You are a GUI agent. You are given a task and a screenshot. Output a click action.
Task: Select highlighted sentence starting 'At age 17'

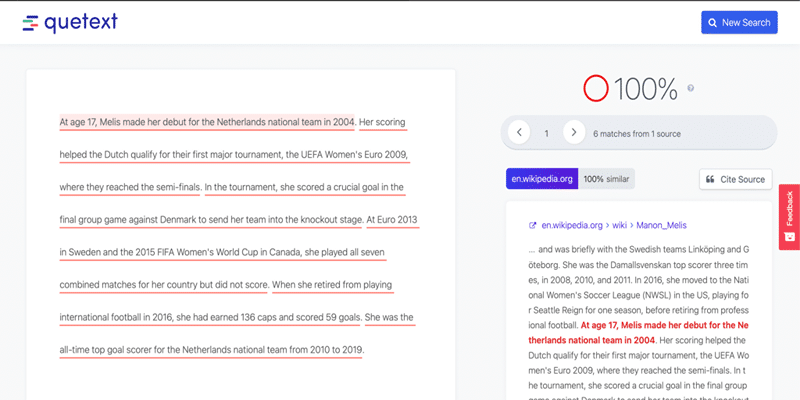[x=207, y=122]
